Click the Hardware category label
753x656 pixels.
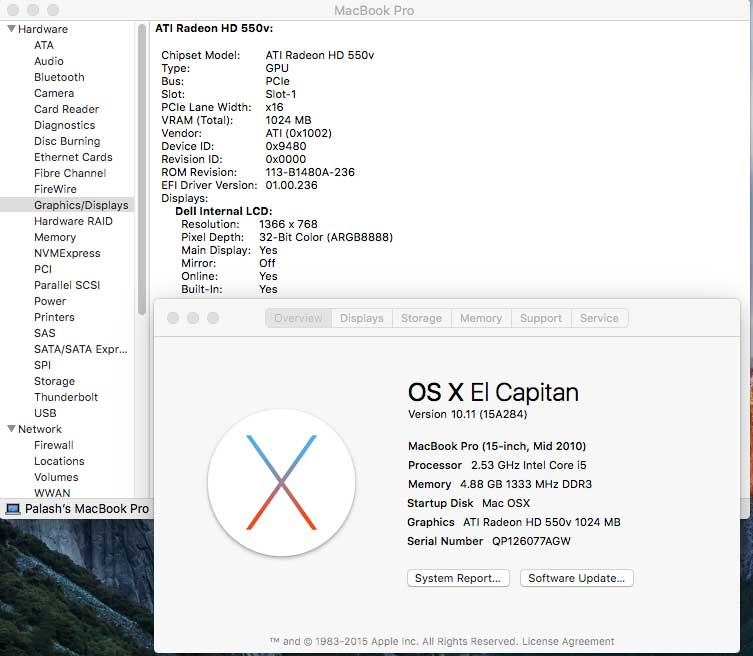(x=43, y=29)
